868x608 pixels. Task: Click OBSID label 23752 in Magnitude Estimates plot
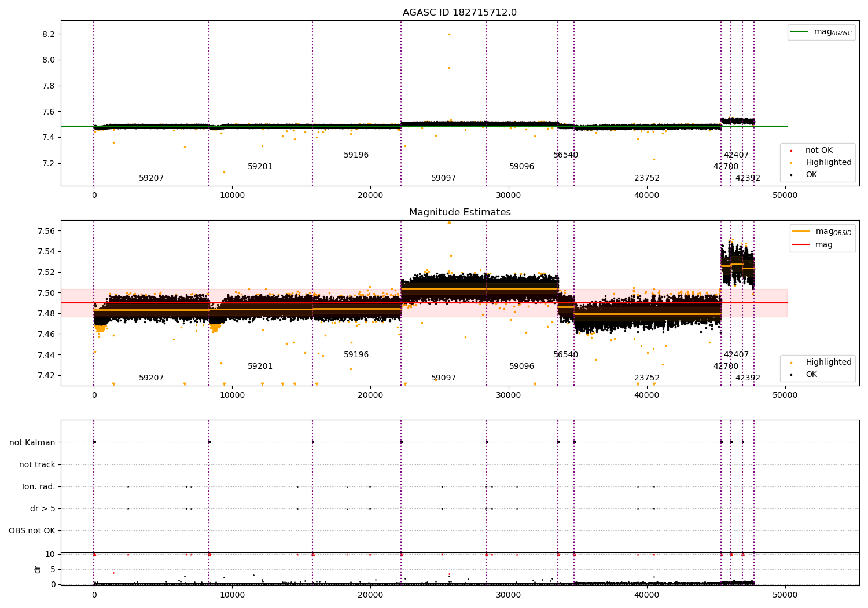click(x=647, y=378)
